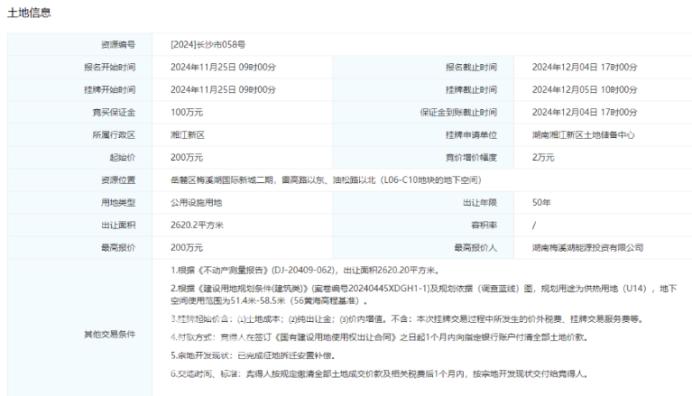The width and height of the screenshot is (692, 396).
Task: Click the 报名截止时间 value 2024年12月04日 17时00分
Action: [x=584, y=67]
